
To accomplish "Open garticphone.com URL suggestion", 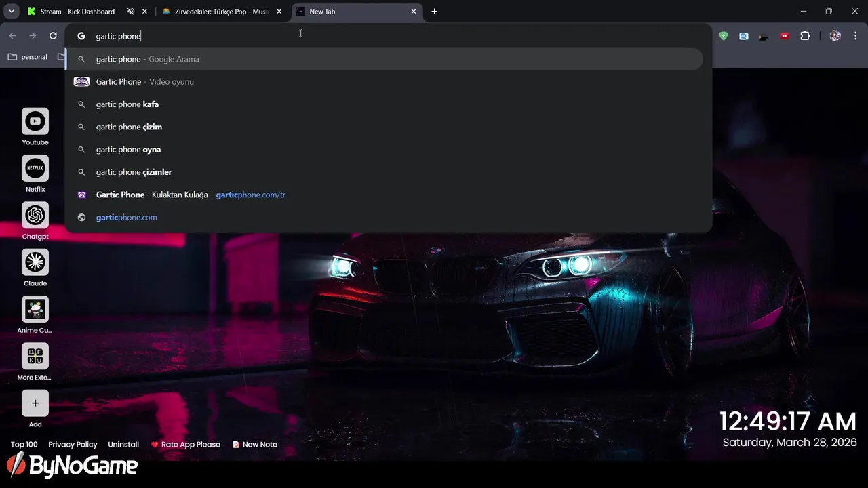I will (384, 217).
